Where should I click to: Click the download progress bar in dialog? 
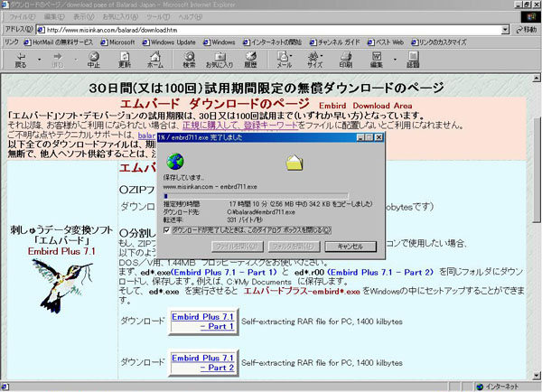pos(256,196)
